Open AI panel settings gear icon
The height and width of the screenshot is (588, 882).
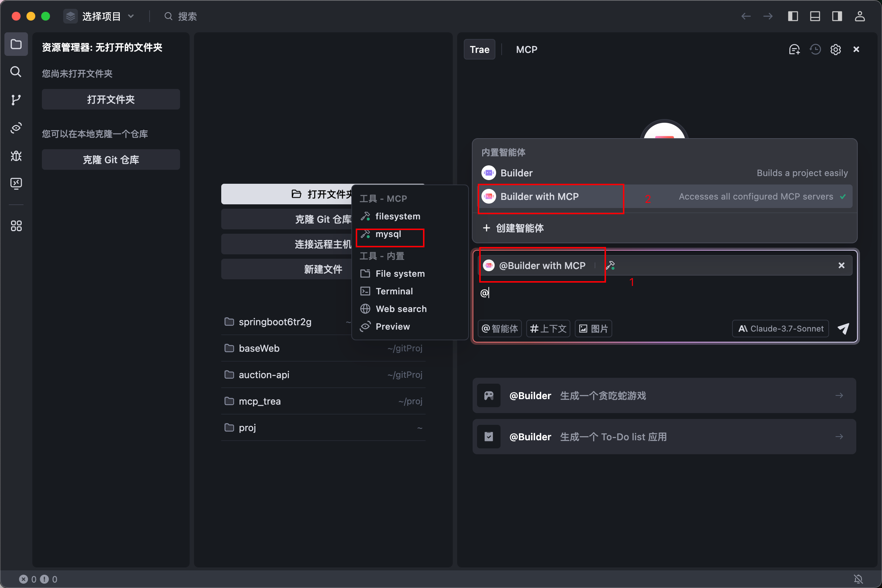(835, 50)
